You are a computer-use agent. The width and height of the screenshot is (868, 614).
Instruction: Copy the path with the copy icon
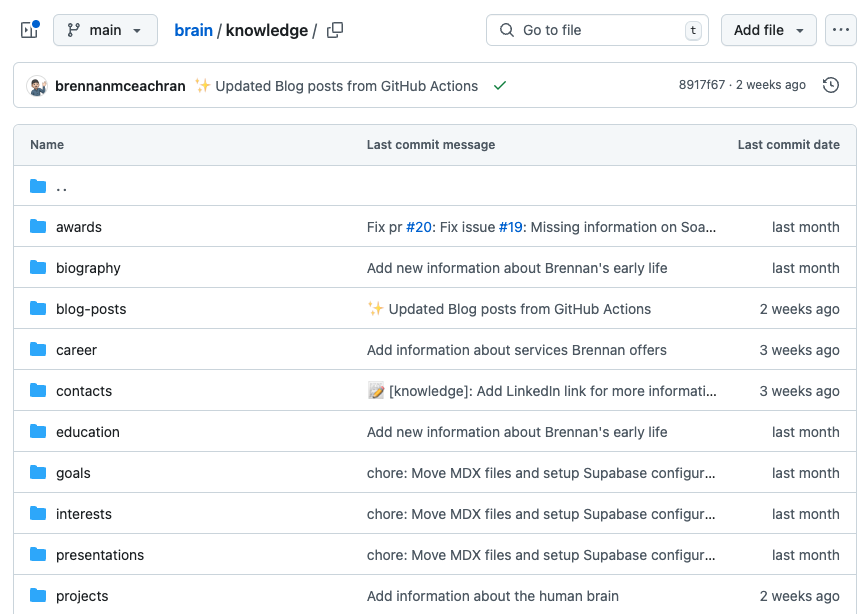coord(335,30)
